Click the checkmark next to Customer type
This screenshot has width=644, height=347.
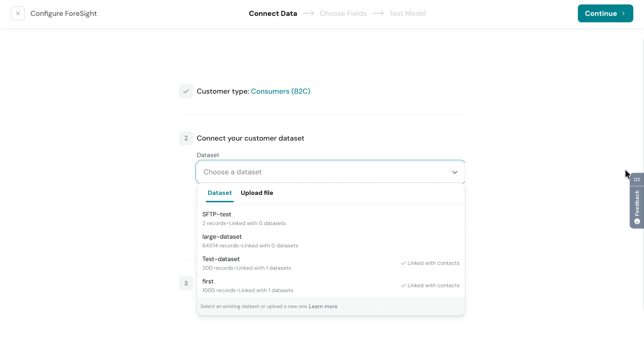pos(186,91)
